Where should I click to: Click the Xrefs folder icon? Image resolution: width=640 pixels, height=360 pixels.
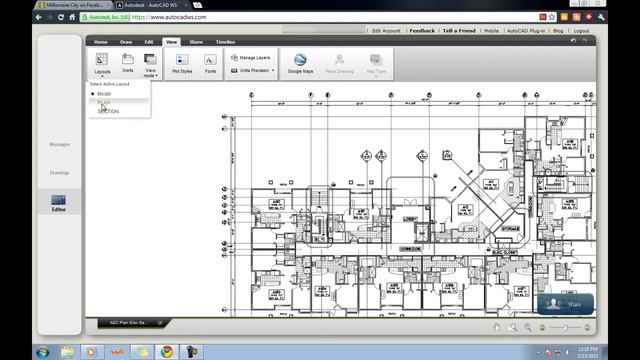point(128,59)
